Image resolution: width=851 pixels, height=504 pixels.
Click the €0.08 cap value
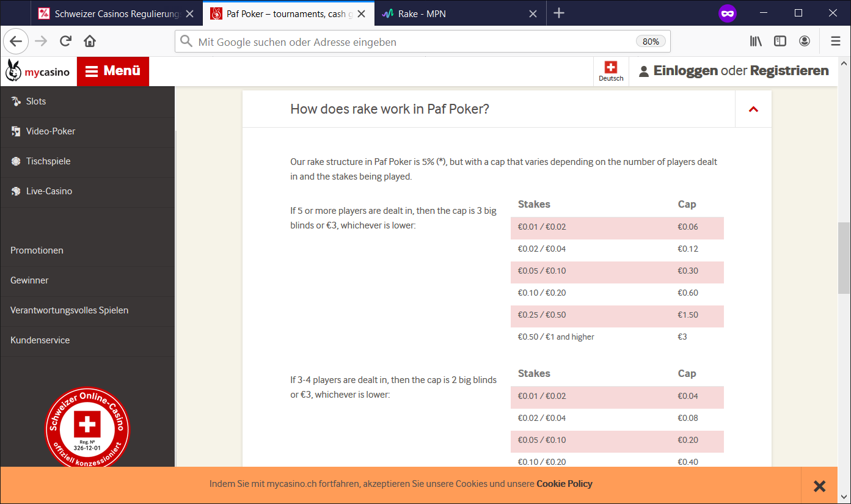688,418
